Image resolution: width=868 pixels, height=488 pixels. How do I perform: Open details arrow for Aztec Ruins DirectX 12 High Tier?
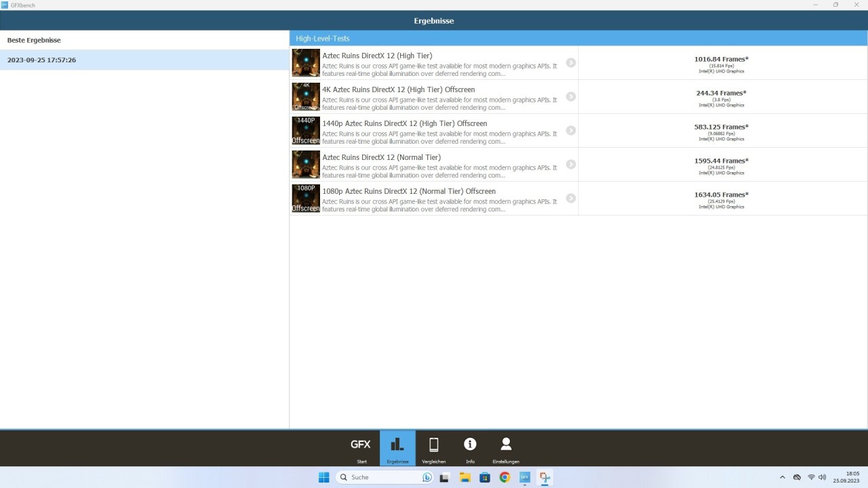tap(571, 62)
